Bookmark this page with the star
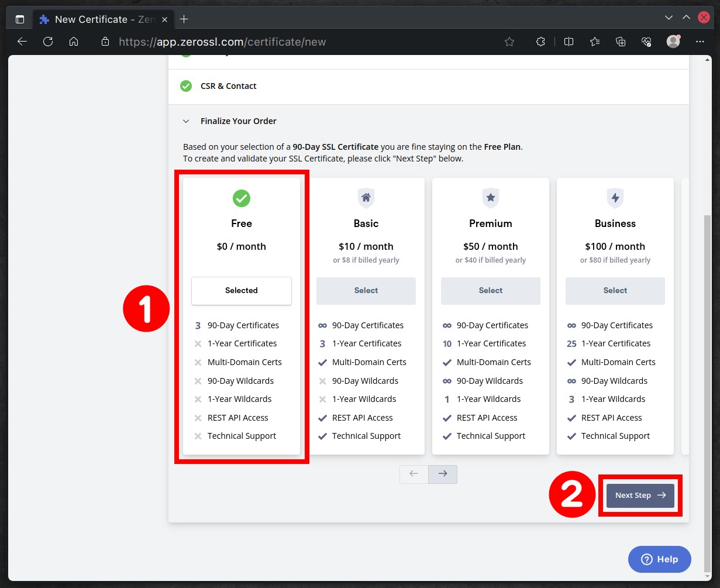This screenshot has width=720, height=588. coord(509,42)
